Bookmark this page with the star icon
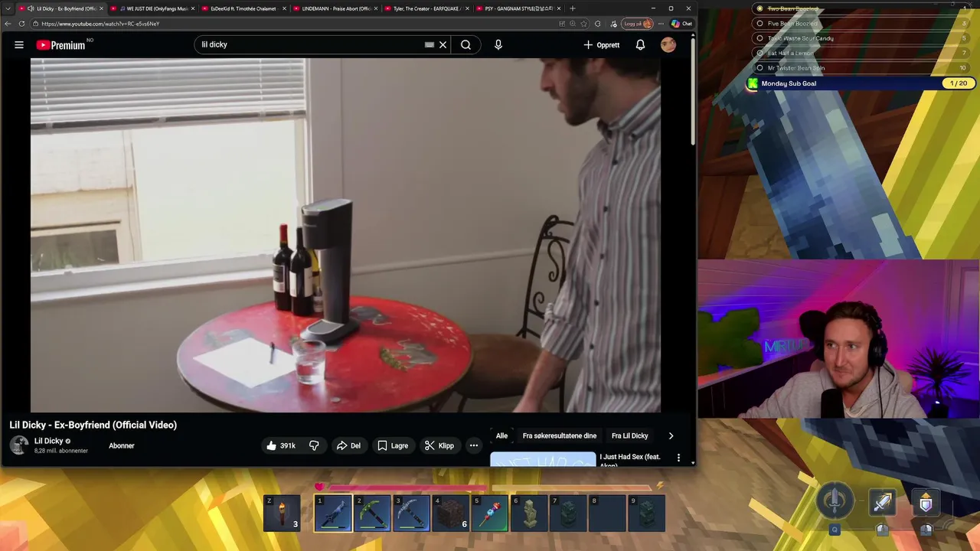 click(x=585, y=24)
